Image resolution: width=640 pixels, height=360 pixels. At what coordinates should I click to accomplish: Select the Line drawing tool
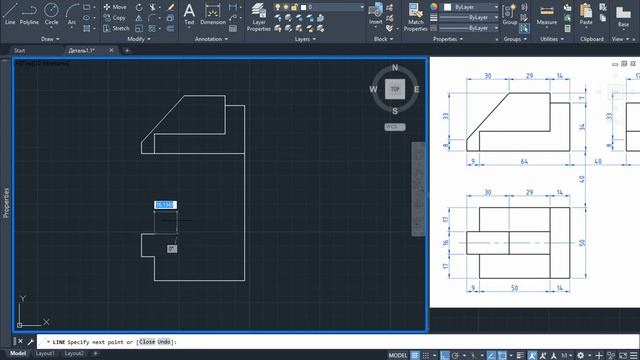tap(10, 13)
